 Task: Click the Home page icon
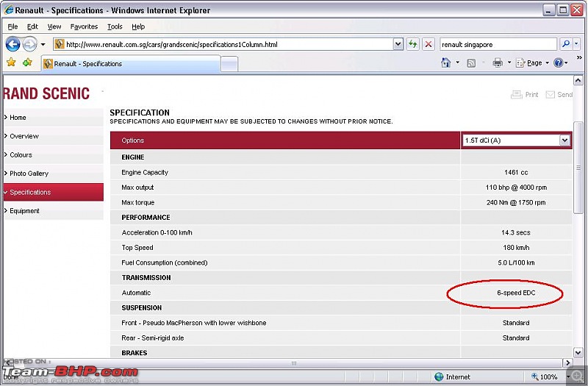pyautogui.click(x=445, y=62)
